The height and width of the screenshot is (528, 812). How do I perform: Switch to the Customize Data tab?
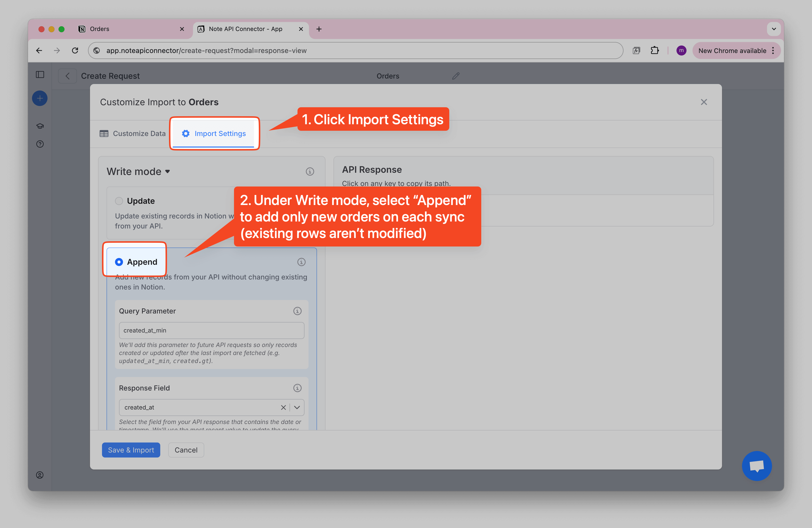coord(133,134)
